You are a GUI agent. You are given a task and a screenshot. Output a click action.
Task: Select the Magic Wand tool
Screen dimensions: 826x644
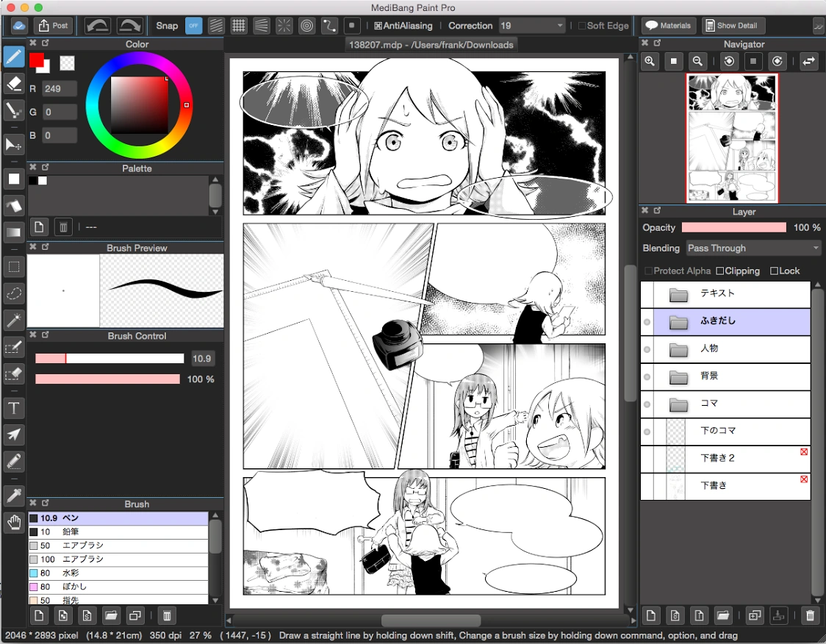click(14, 319)
